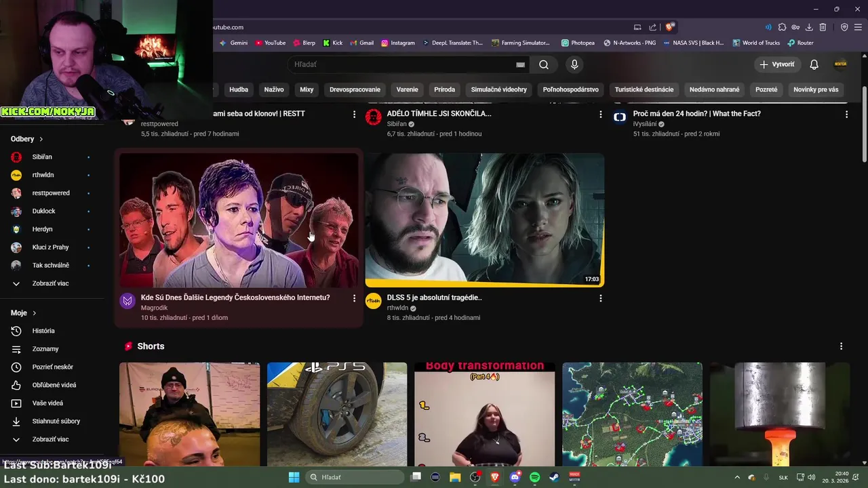Select the Naživo filter chip
This screenshot has height=488, width=868.
(x=274, y=89)
